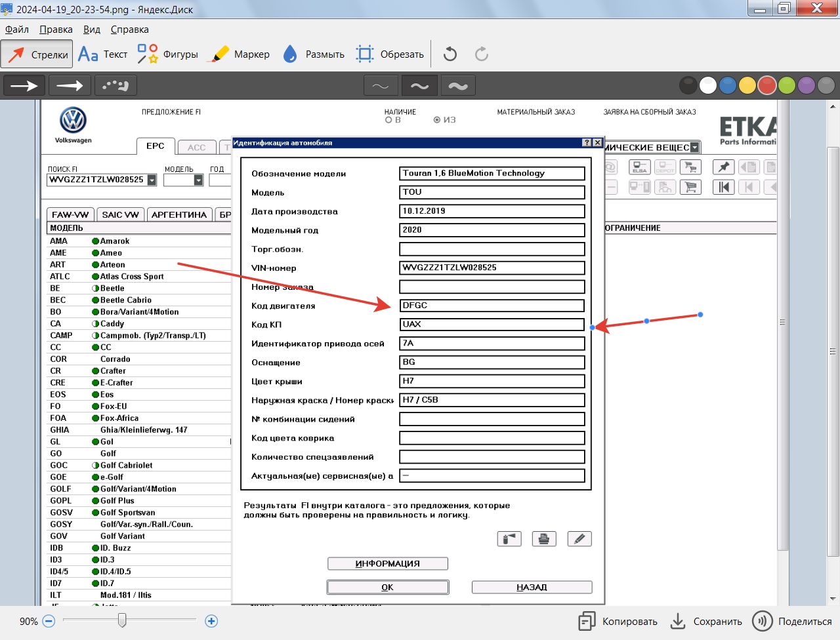
Task: Undo the last edit
Action: 450,54
